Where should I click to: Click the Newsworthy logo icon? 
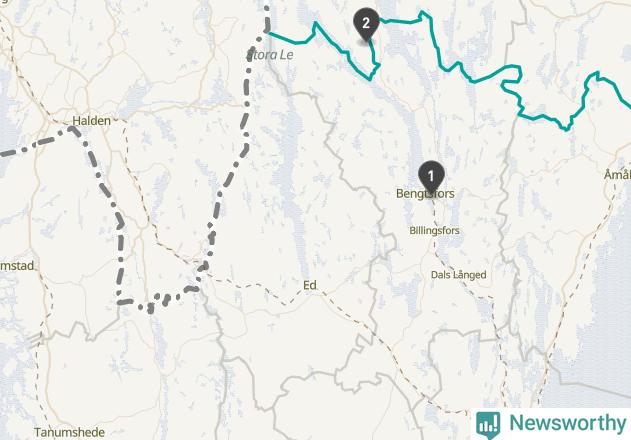488,424
